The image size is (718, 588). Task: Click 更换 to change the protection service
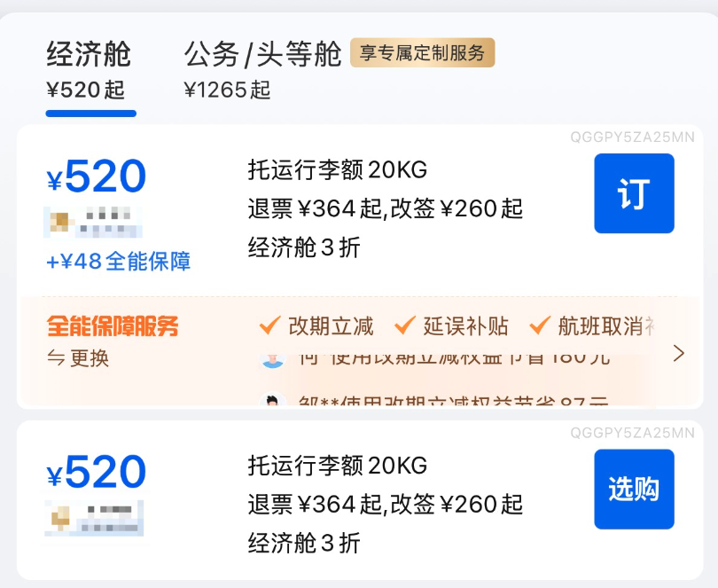90,359
